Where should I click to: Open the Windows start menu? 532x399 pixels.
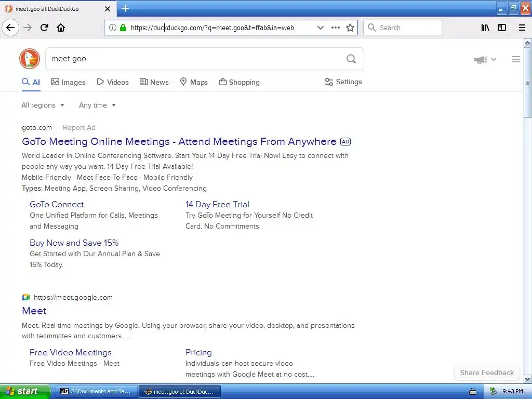coord(24,392)
